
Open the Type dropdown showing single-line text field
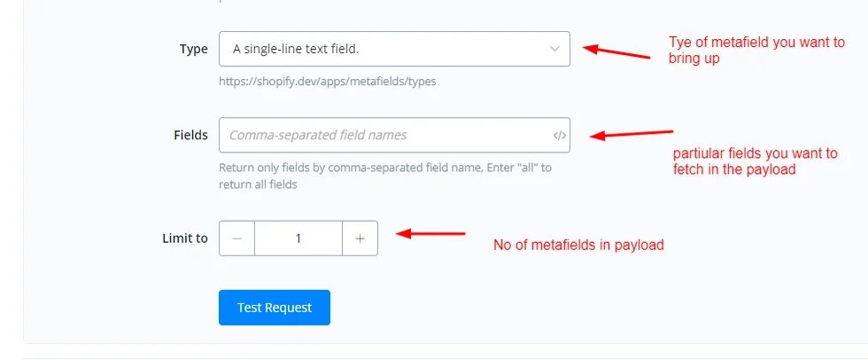coord(394,49)
